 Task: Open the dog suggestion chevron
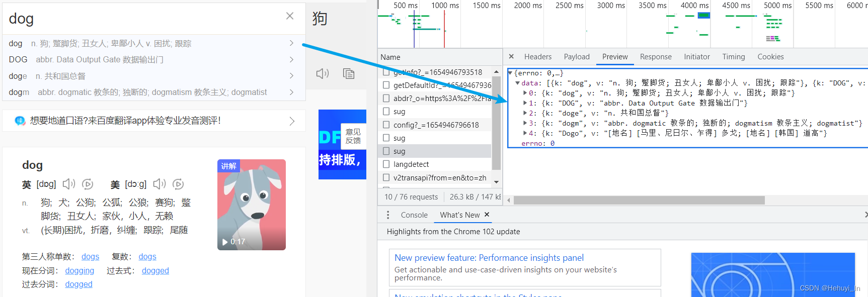(x=291, y=43)
